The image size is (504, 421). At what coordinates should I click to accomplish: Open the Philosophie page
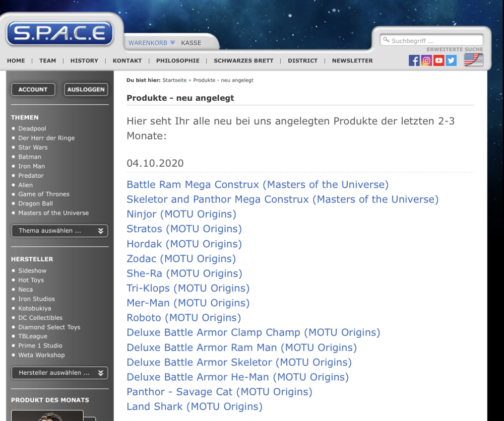178,61
